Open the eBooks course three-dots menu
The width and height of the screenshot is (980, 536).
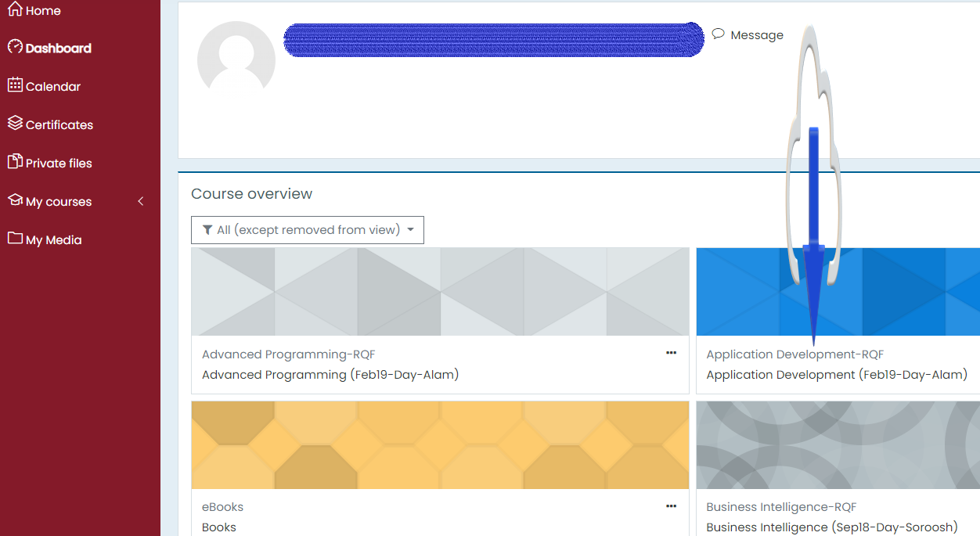671,506
